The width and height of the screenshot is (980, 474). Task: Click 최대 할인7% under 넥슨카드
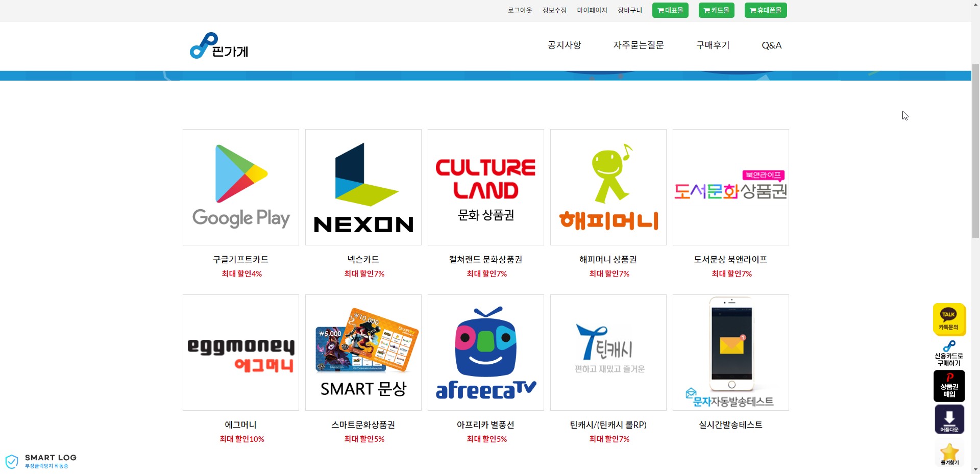coord(364,273)
